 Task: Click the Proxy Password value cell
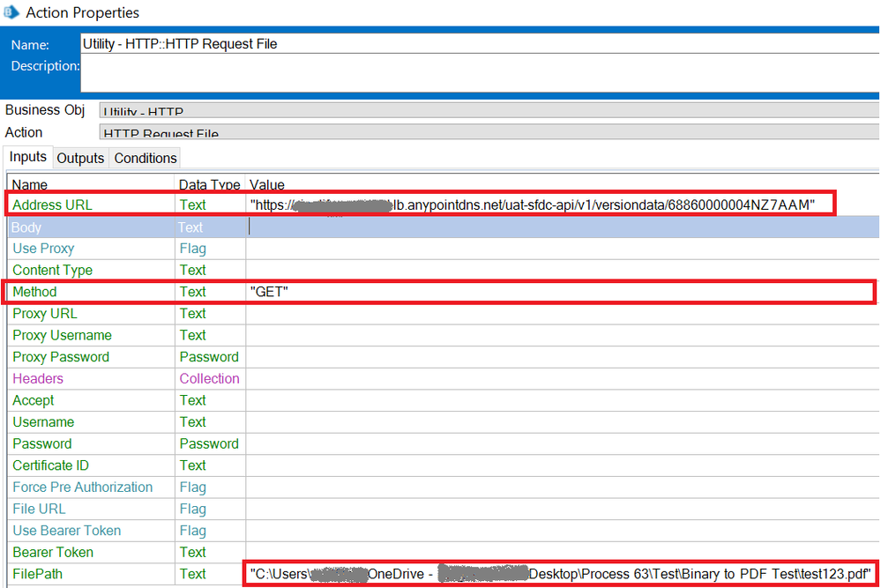(563, 357)
